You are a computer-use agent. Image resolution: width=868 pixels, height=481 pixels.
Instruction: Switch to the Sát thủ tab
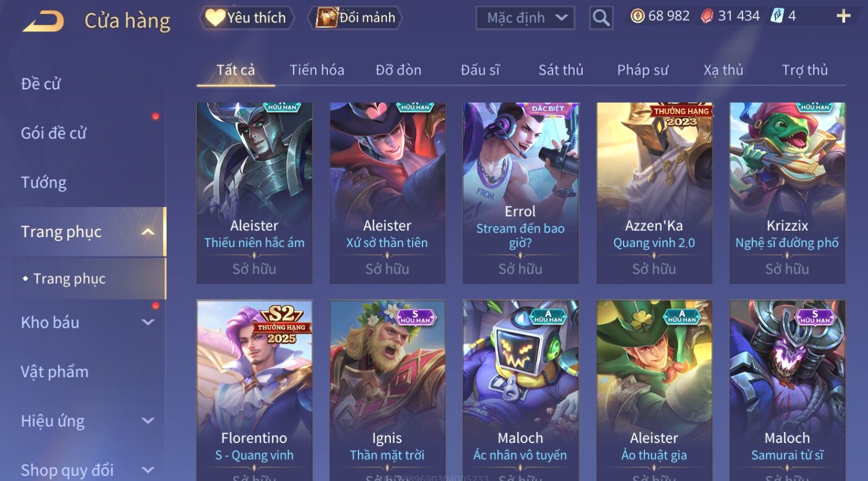pos(561,70)
